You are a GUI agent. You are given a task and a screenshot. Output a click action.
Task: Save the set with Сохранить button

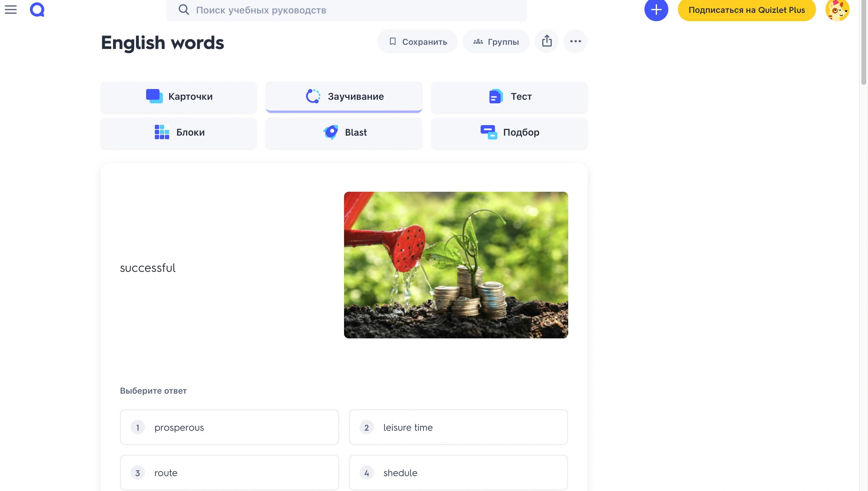pos(418,42)
